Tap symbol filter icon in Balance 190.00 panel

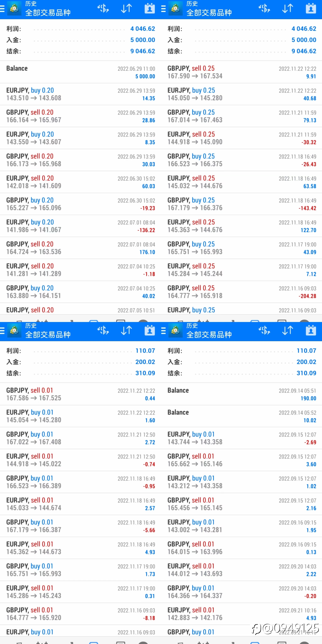[264, 330]
